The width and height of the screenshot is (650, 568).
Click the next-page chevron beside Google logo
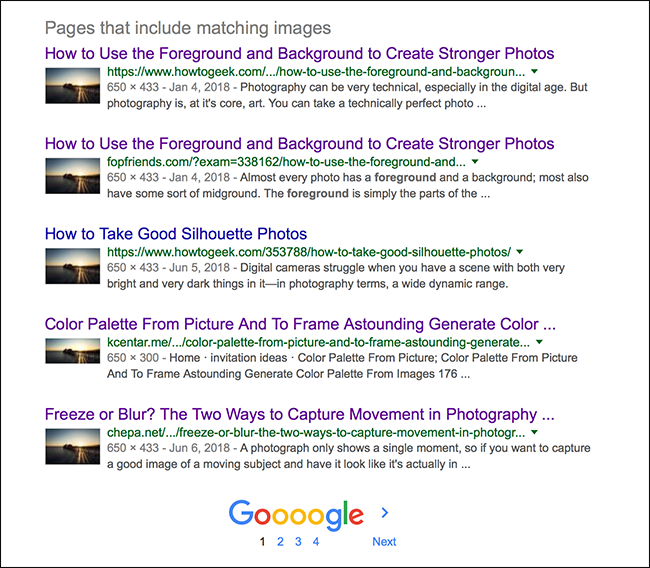(x=385, y=513)
